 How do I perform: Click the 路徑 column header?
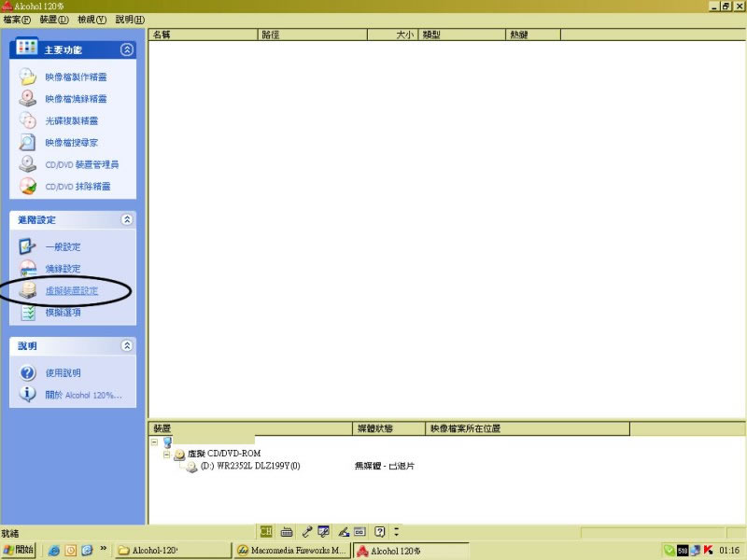click(313, 35)
